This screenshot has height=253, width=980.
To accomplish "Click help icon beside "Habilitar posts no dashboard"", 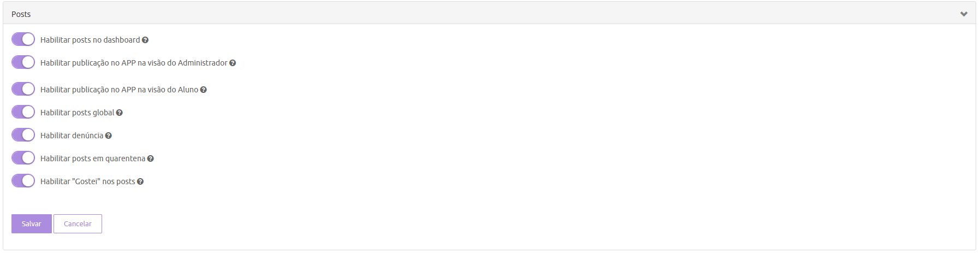I will (x=145, y=40).
